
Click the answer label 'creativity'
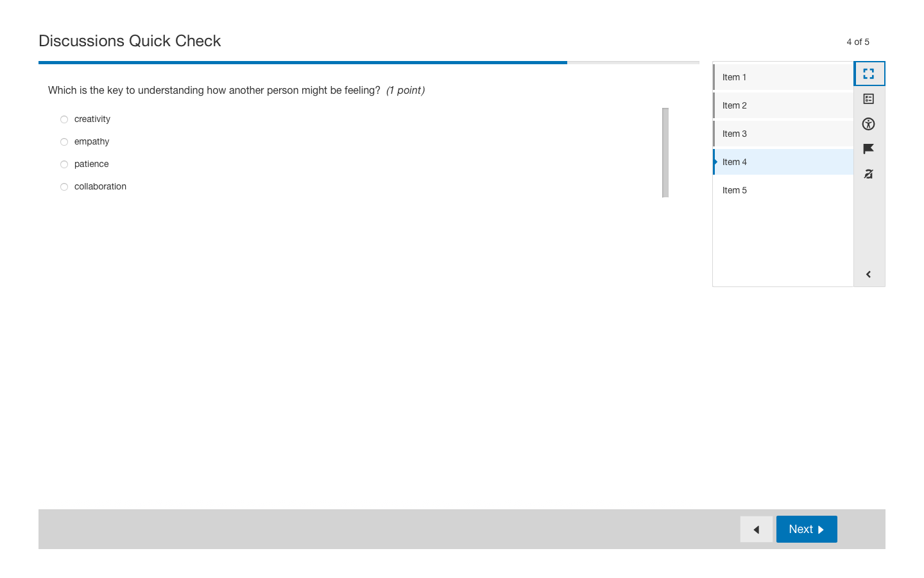point(92,119)
